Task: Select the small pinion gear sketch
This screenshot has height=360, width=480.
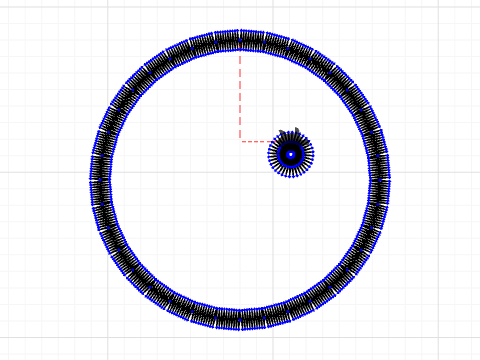Action: (291, 154)
